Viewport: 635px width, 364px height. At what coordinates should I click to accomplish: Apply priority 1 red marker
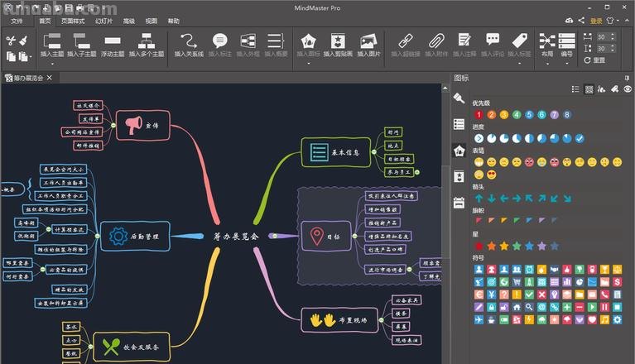pos(479,115)
